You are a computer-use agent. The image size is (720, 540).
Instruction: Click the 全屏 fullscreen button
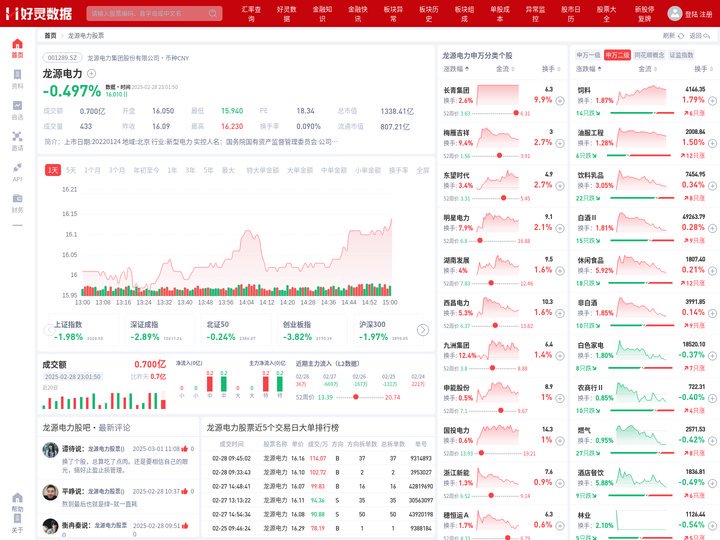pos(423,170)
